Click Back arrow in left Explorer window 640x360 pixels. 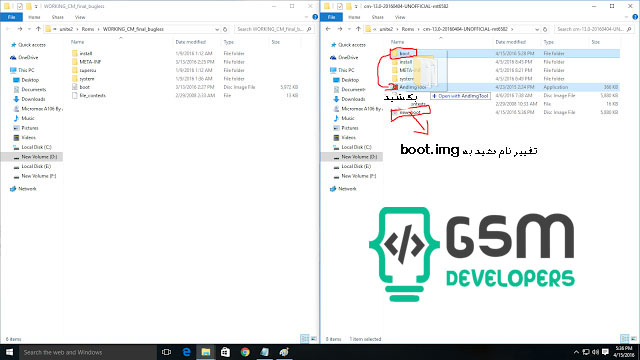[x=8, y=29]
